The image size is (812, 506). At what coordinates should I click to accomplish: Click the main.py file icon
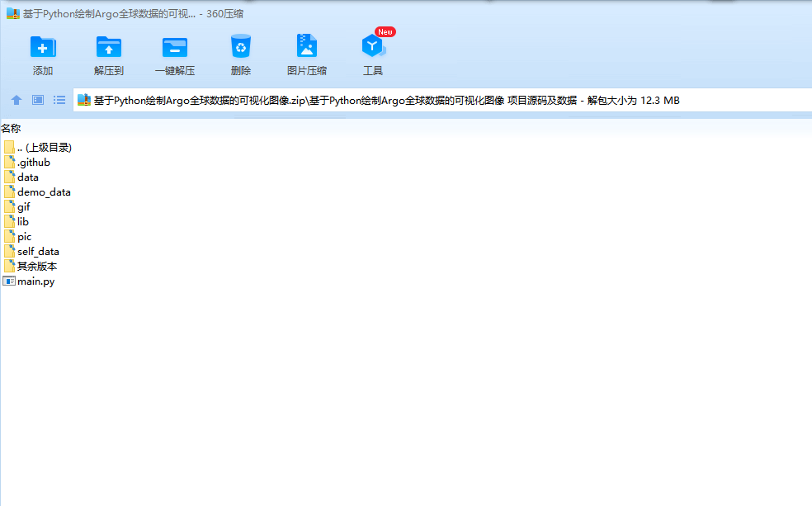point(9,281)
